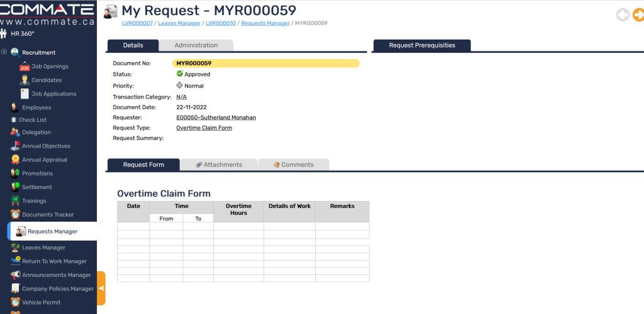Click the Vehicle Permit clock icon
Viewport: 644px width, 314px height.
(15, 303)
